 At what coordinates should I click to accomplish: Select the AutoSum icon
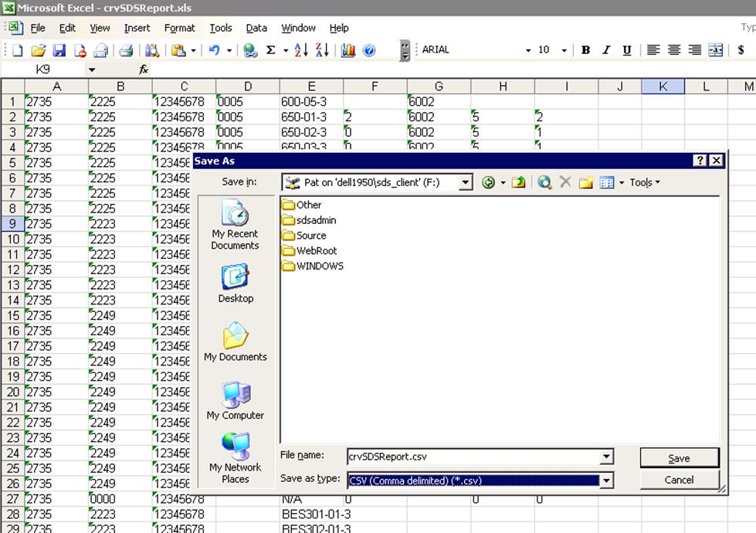(271, 49)
